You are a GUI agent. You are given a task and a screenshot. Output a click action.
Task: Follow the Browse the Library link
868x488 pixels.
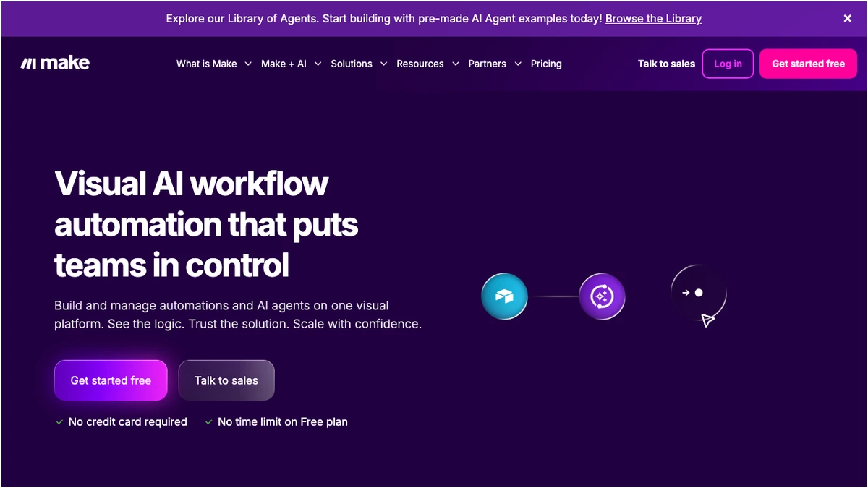(x=653, y=19)
